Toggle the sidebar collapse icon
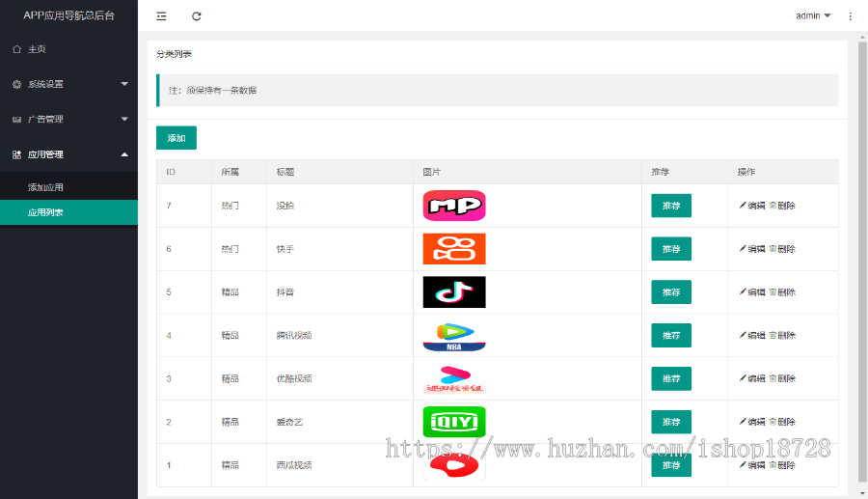 (x=161, y=16)
